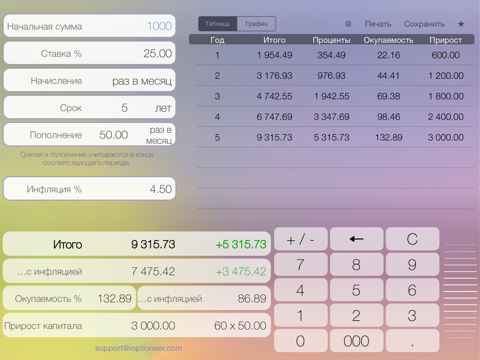Select the Пополнение amount 50.00
The width and height of the screenshot is (480, 360).
point(113,135)
